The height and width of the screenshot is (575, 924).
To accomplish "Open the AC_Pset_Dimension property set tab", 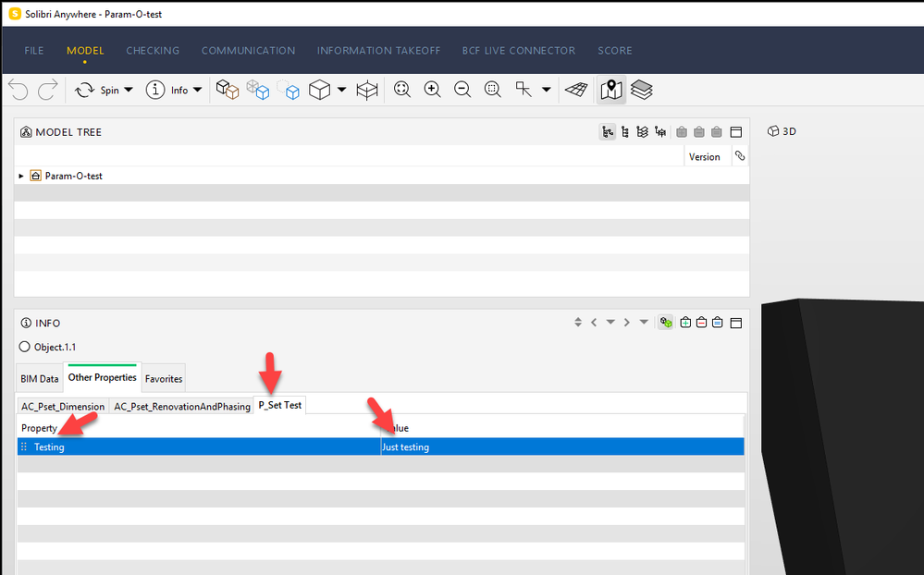I will [x=63, y=407].
